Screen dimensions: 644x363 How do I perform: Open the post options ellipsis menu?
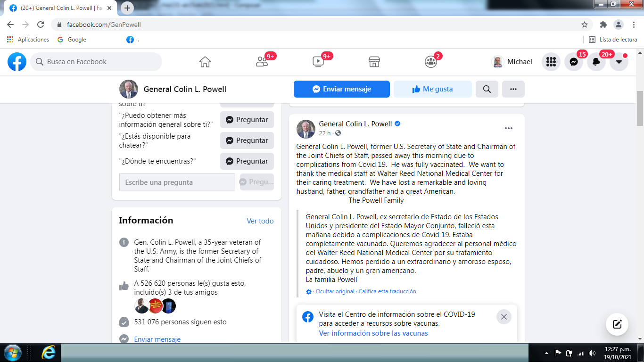(x=508, y=128)
